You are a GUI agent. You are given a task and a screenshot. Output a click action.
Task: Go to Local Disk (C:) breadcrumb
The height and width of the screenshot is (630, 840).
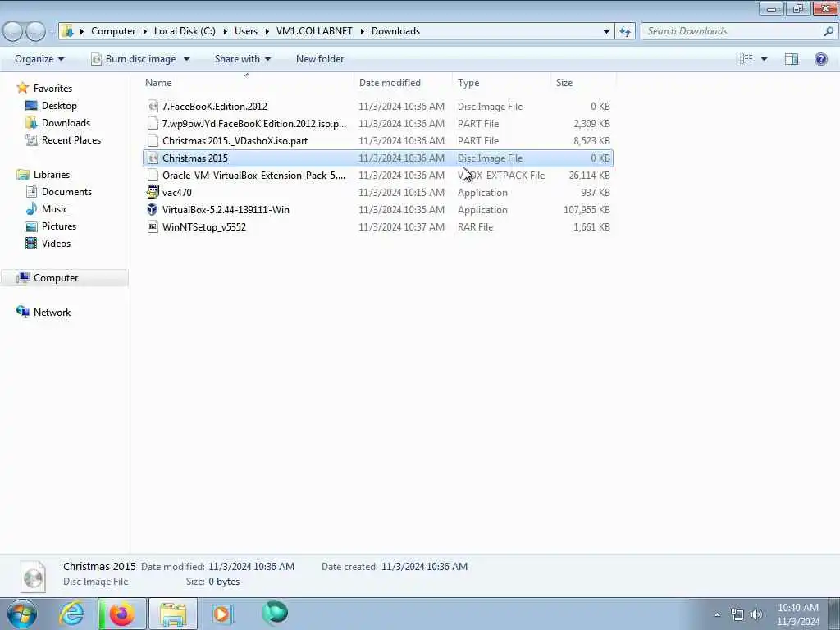(185, 31)
